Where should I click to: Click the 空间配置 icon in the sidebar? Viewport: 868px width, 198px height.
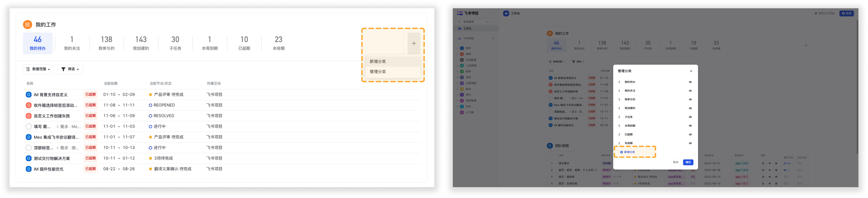point(462,60)
